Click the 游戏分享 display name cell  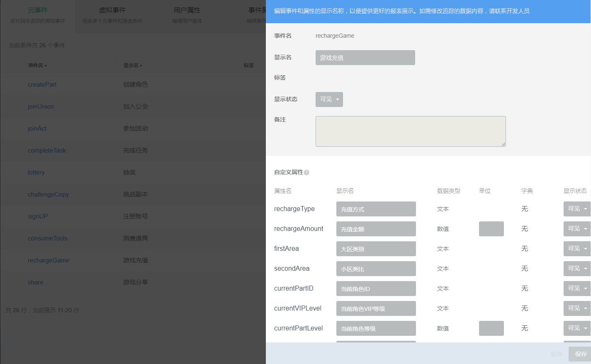coord(136,282)
